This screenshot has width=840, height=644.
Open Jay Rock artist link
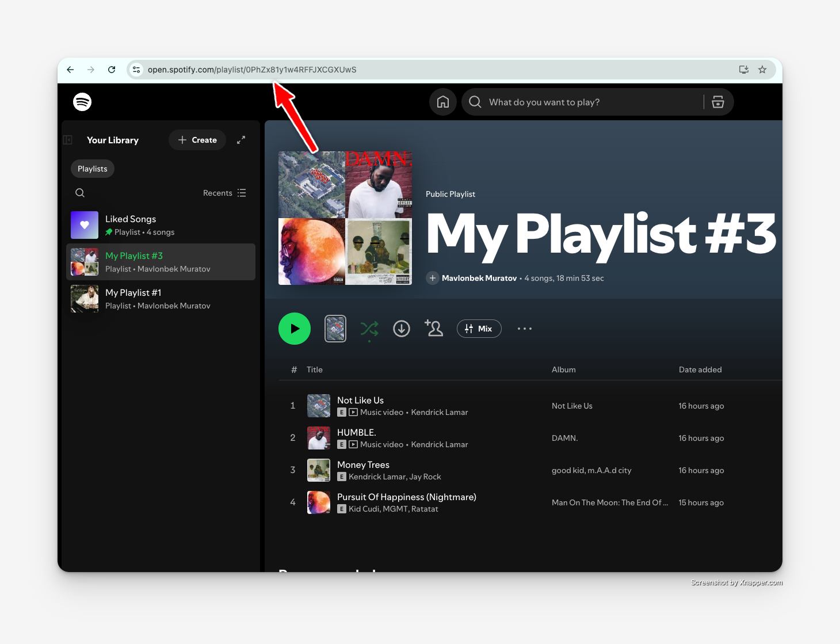tap(425, 477)
